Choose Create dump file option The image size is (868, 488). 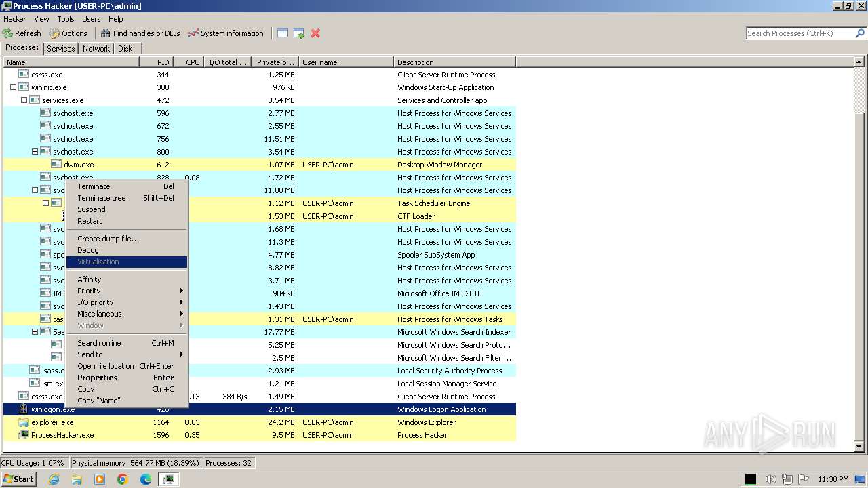coord(127,239)
